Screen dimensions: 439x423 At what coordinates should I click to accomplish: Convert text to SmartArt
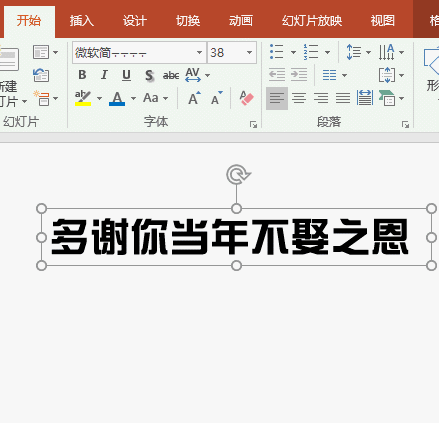tap(391, 98)
